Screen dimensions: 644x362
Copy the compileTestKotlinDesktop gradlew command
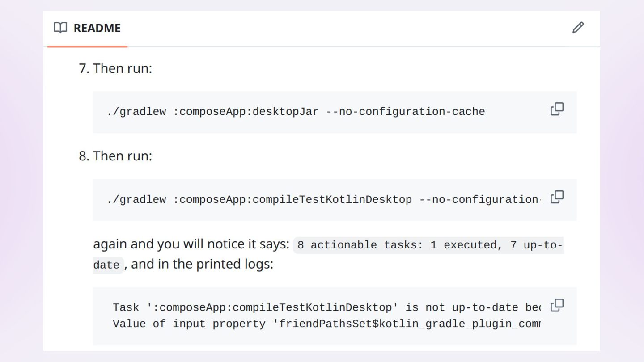pyautogui.click(x=557, y=197)
